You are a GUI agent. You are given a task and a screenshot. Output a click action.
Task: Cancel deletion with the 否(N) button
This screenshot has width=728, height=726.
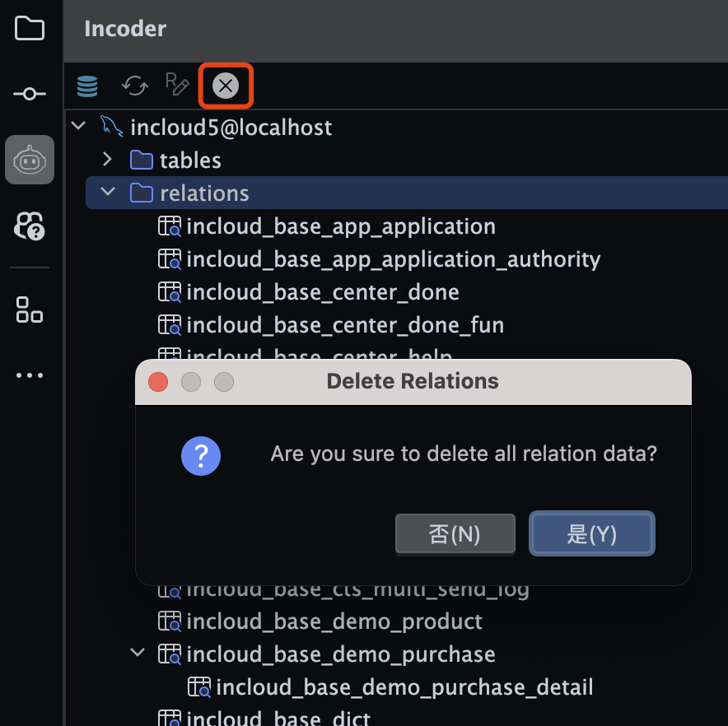click(455, 534)
